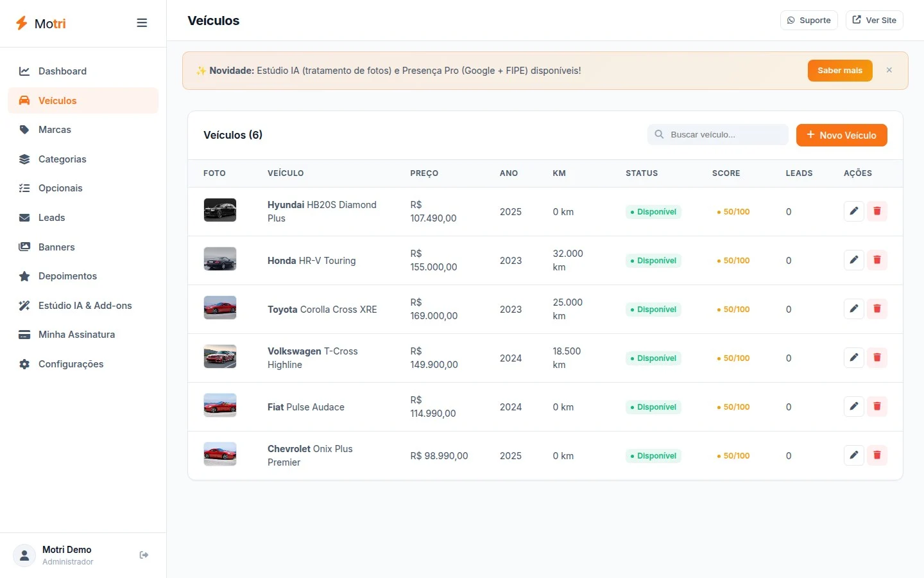924x578 pixels.
Task: Delete the Volkswagen T-Cross Highline entry
Action: (x=877, y=358)
